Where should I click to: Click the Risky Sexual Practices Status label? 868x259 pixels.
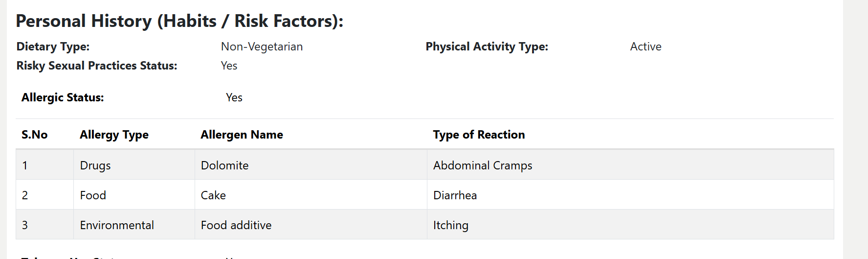click(x=97, y=66)
